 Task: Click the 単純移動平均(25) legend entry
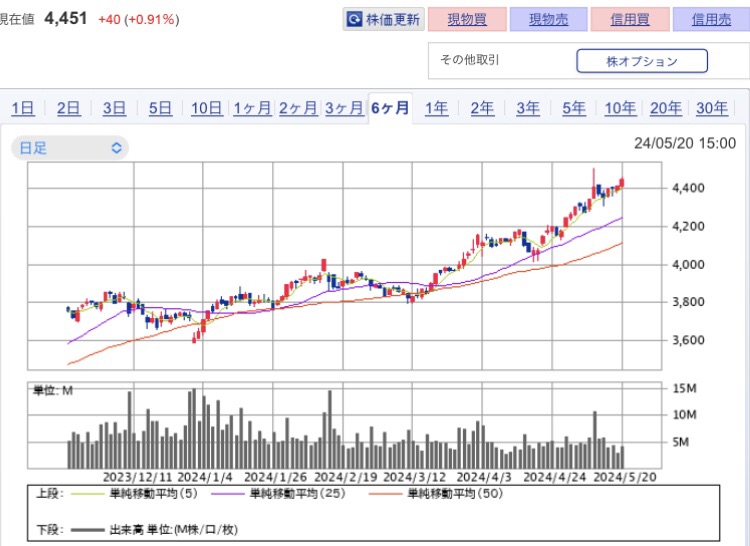pyautogui.click(x=278, y=493)
